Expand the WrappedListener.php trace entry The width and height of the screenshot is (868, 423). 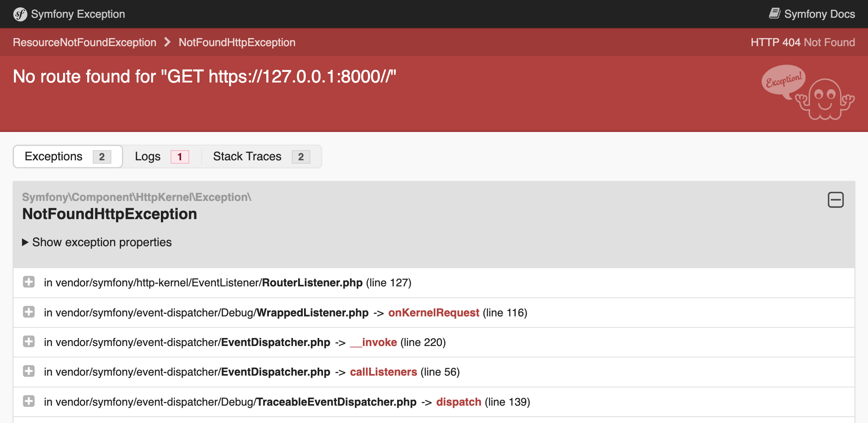pos(28,313)
